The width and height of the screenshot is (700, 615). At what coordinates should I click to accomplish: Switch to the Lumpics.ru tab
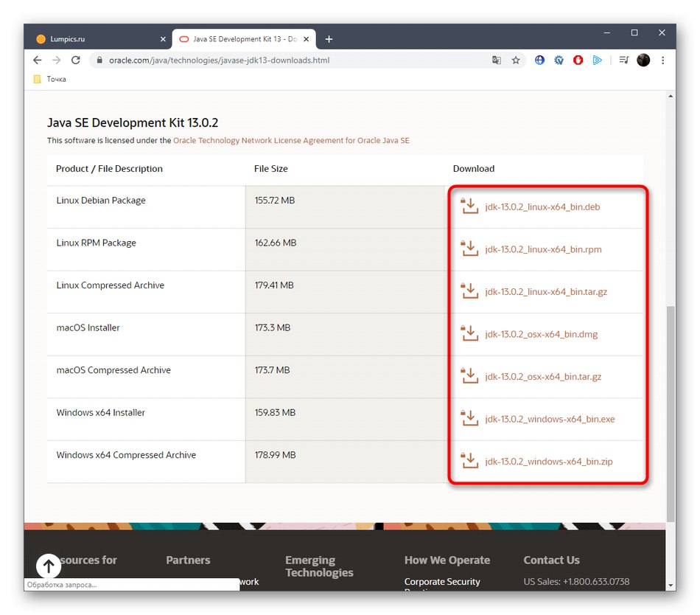coord(100,39)
